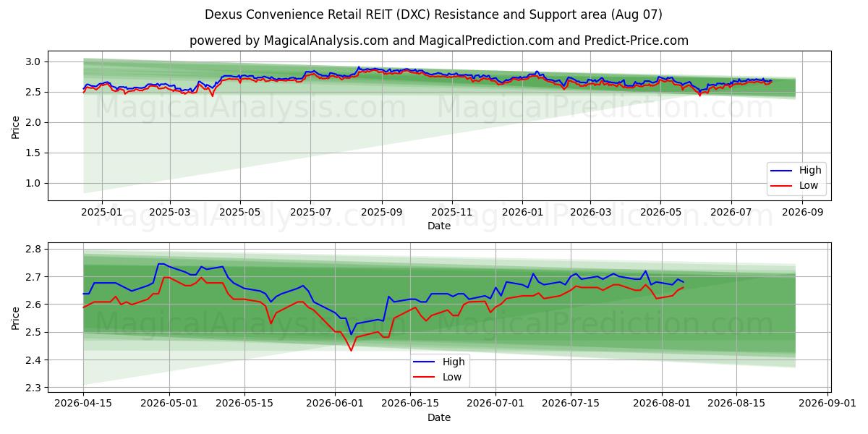Image resolution: width=868 pixels, height=434 pixels.
Task: Click the 2025-07 tick label on the top chart
Action: (x=310, y=212)
